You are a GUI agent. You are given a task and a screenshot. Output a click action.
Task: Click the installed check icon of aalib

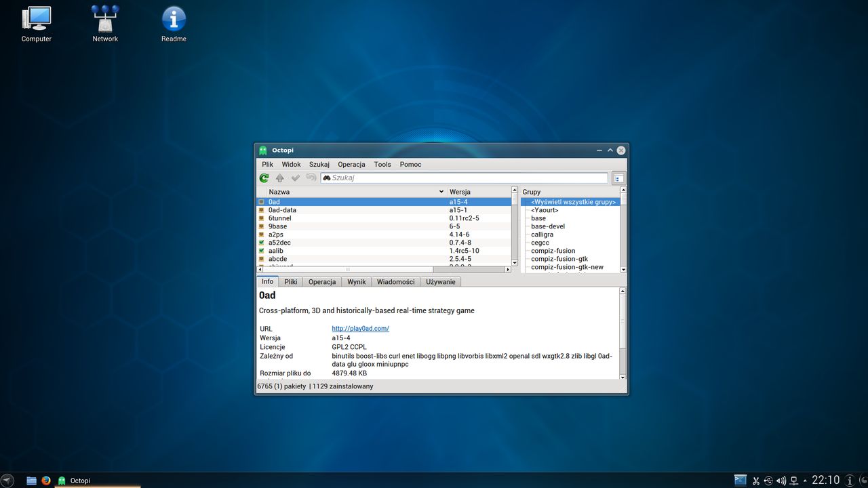coord(262,251)
